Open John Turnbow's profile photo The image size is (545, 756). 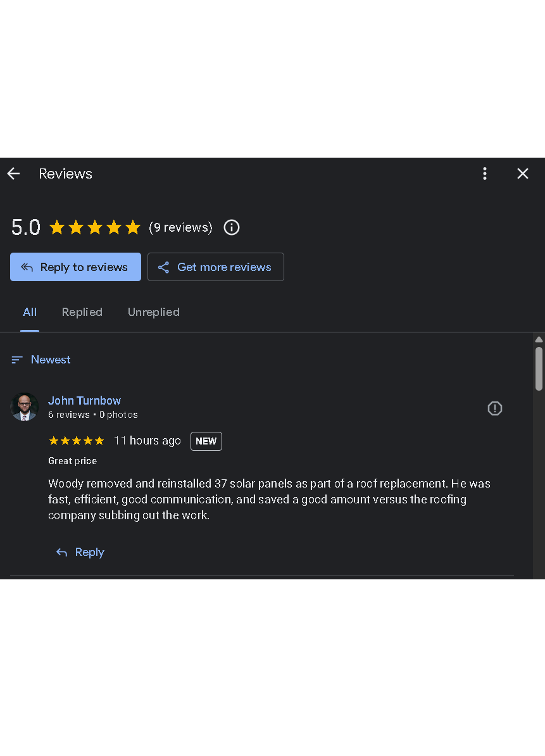tap(25, 407)
